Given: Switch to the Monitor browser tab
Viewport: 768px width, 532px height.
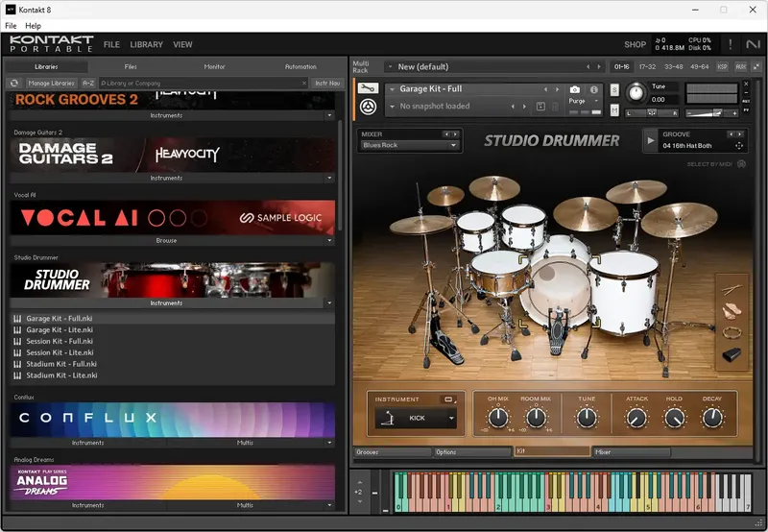Looking at the screenshot, I should click(214, 66).
